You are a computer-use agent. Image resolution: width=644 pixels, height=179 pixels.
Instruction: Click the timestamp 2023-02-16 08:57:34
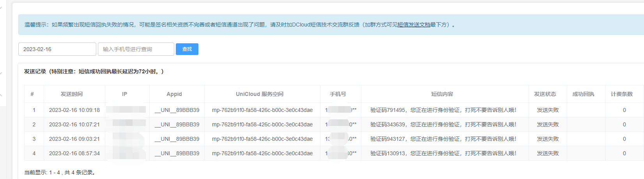point(74,153)
